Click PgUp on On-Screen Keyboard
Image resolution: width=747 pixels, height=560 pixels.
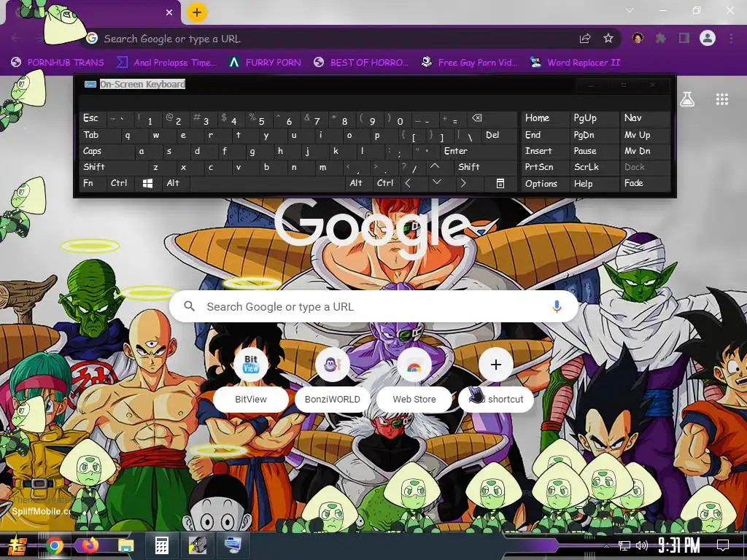(x=594, y=119)
